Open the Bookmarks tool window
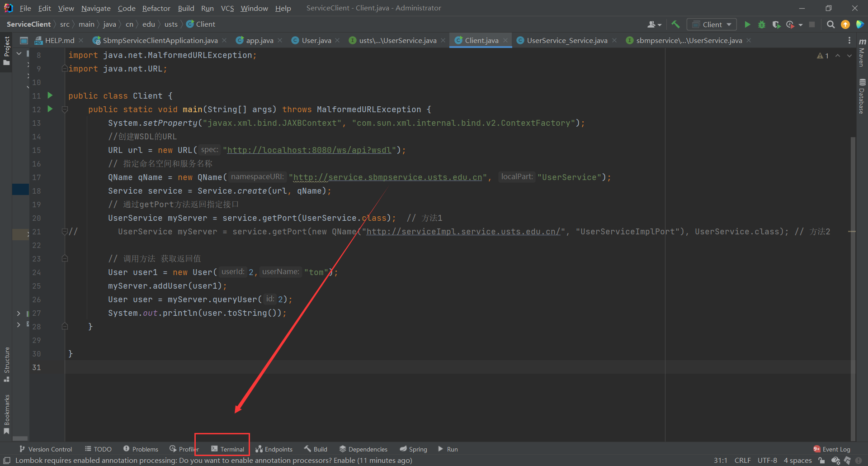The image size is (868, 466). pos(6,414)
